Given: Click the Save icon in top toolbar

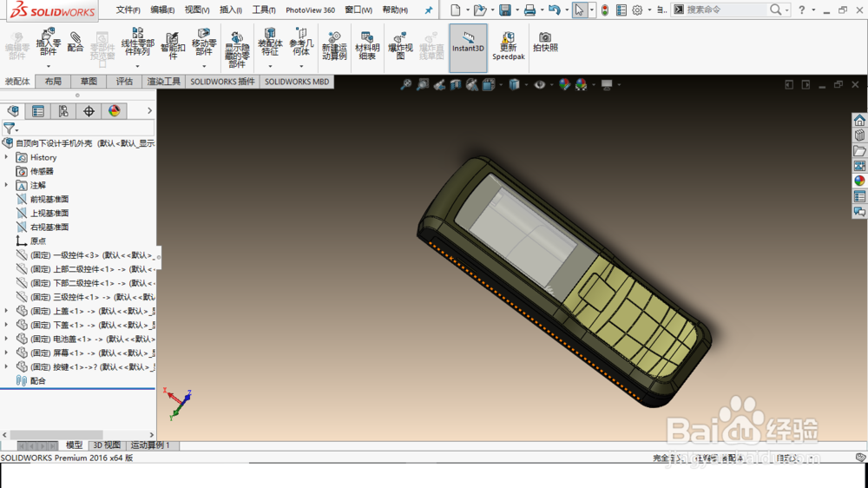Looking at the screenshot, I should point(505,10).
